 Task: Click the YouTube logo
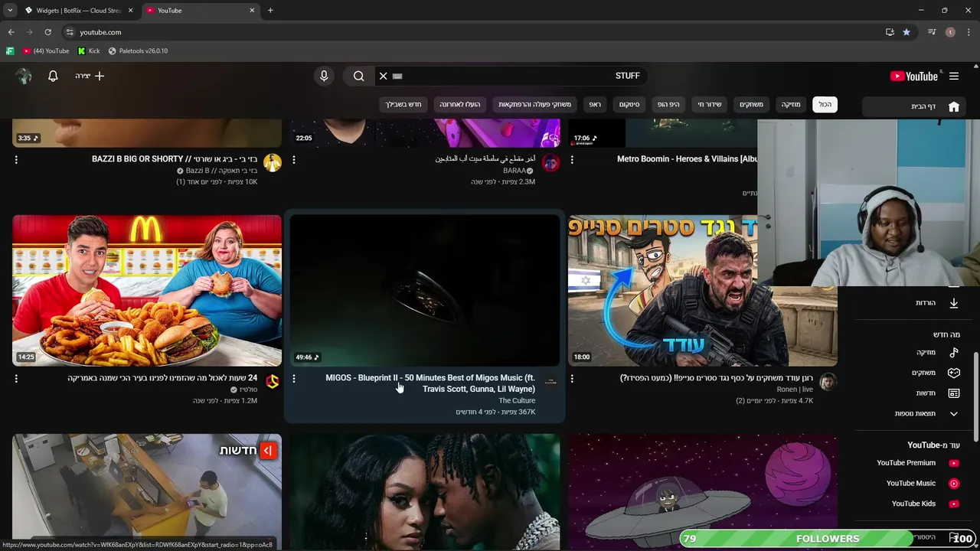914,76
